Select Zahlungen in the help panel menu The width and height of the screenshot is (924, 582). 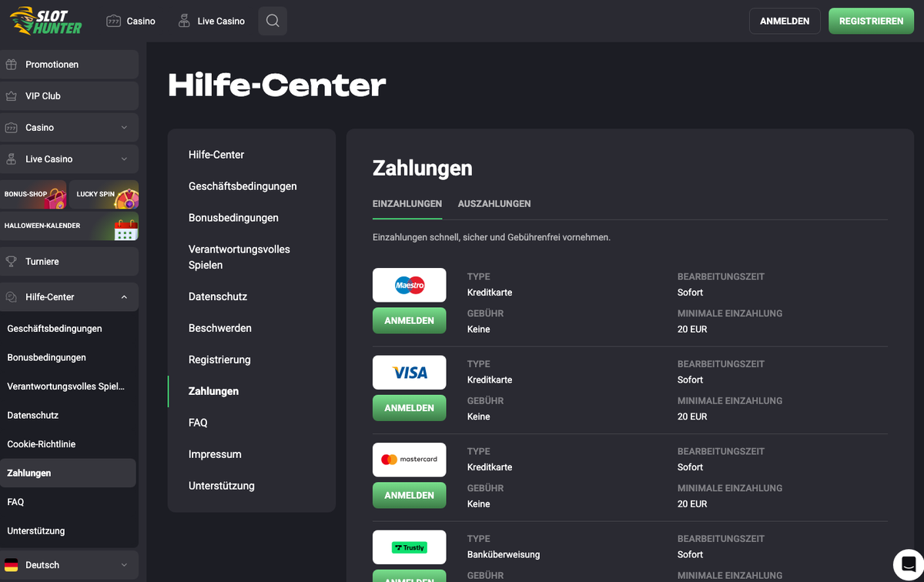pyautogui.click(x=213, y=391)
